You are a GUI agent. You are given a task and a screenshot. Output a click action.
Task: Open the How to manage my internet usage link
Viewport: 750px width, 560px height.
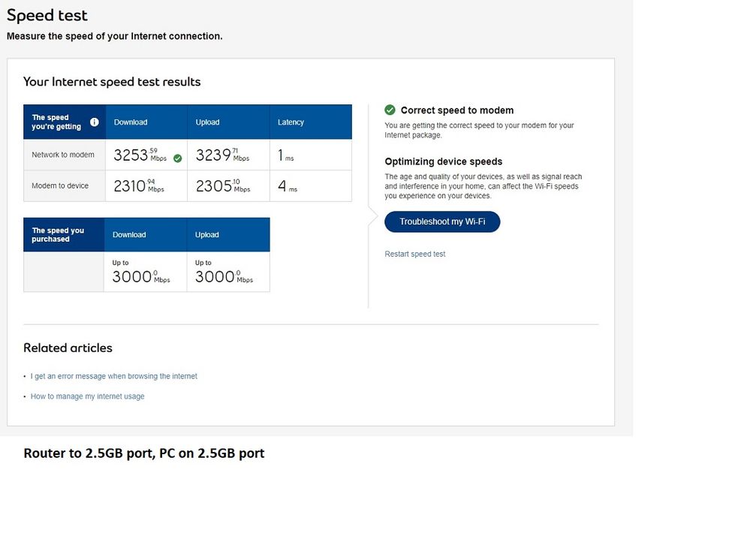point(87,396)
